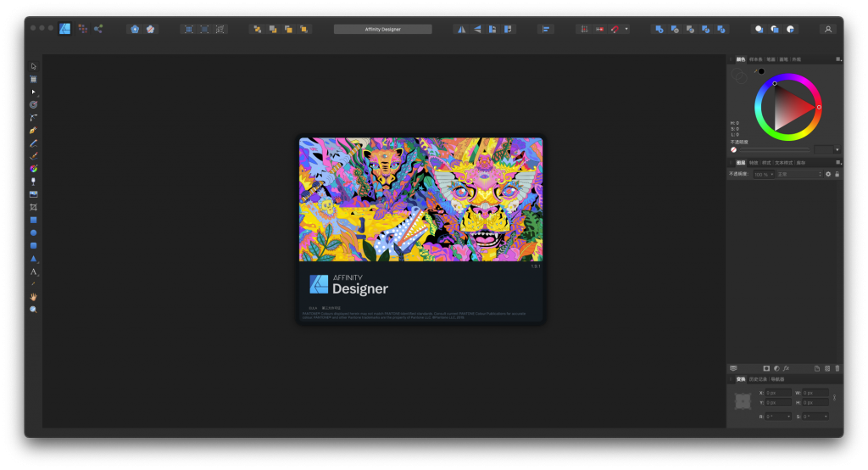
Task: Select the Vector Crop tool
Action: [x=33, y=207]
